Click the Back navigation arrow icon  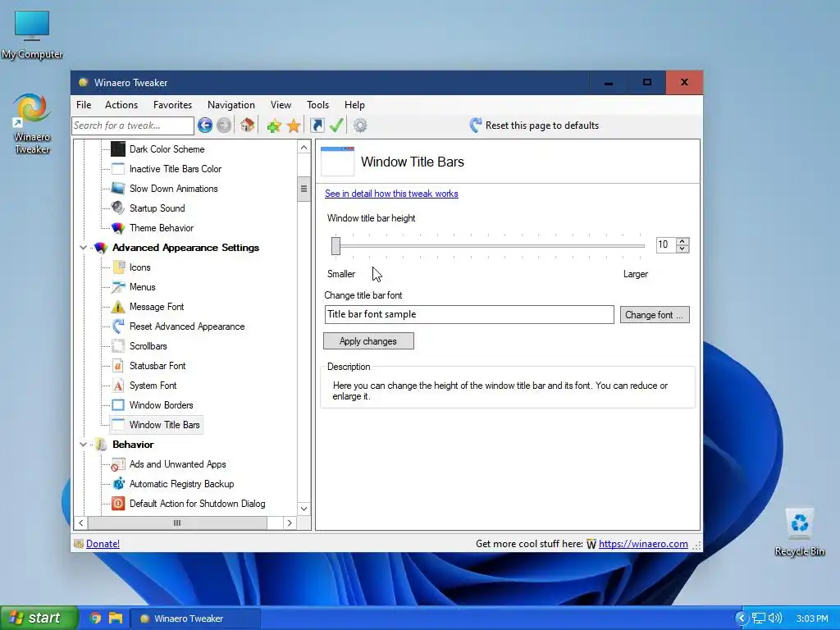click(204, 126)
